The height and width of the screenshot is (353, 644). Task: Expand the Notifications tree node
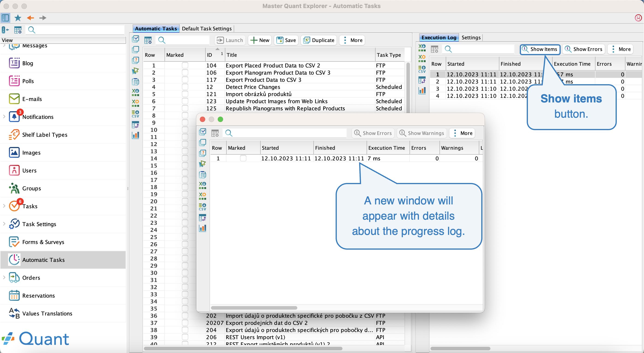4,117
